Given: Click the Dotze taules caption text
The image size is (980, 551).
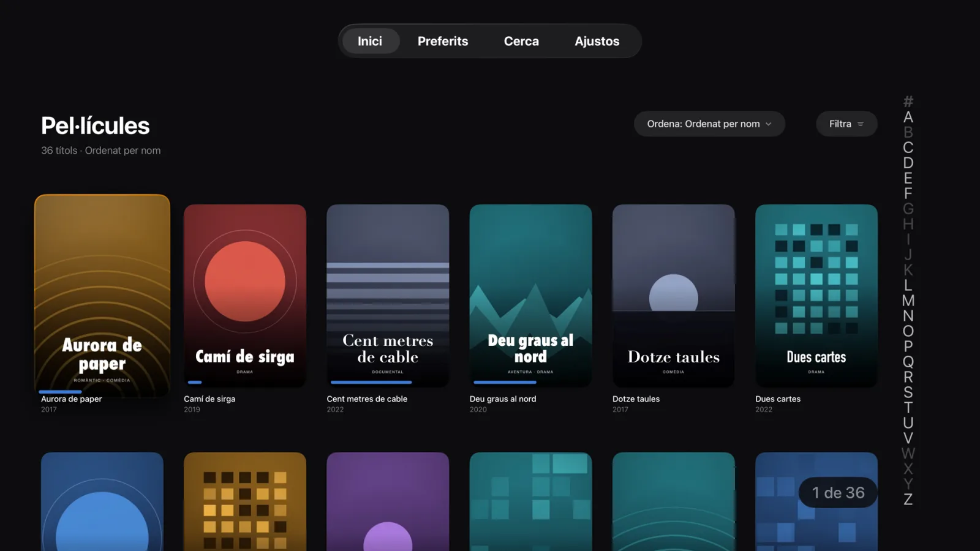Looking at the screenshot, I should 636,399.
